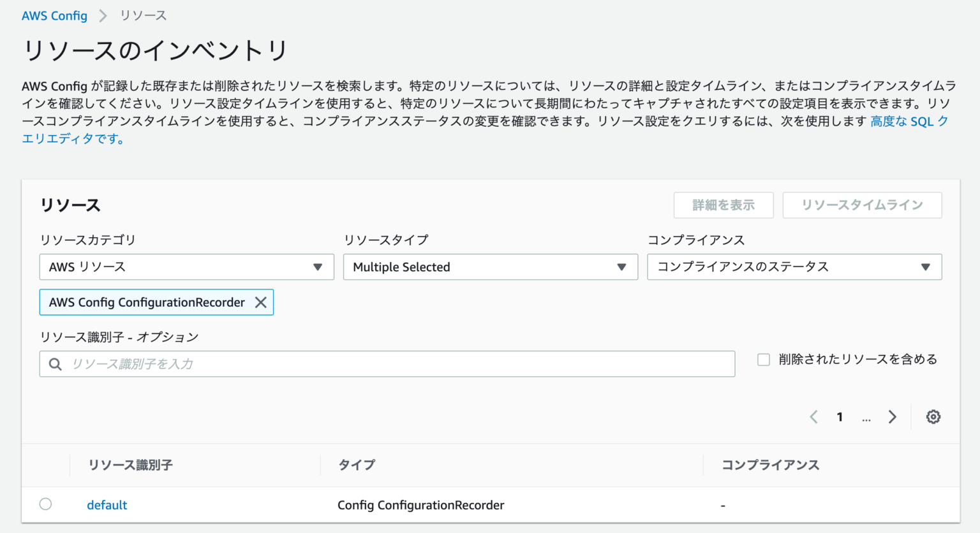
Task: Remove the AWS Config ConfigurationRecorder filter chip
Action: (260, 302)
